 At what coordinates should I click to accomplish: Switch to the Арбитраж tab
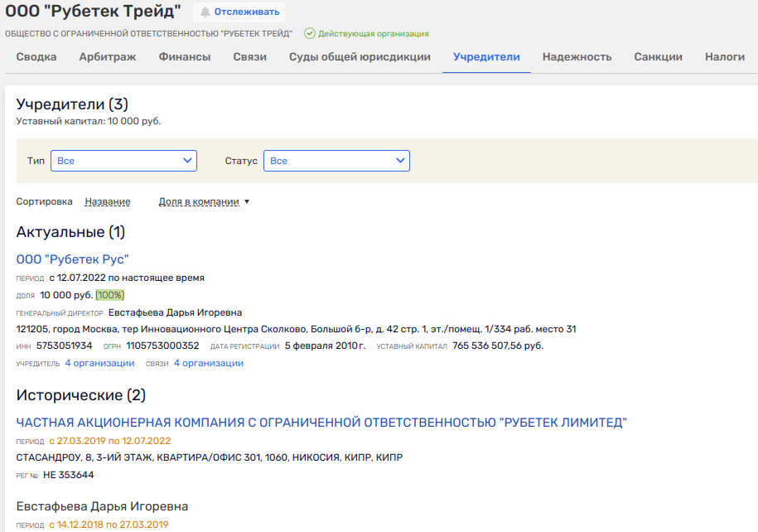point(108,56)
